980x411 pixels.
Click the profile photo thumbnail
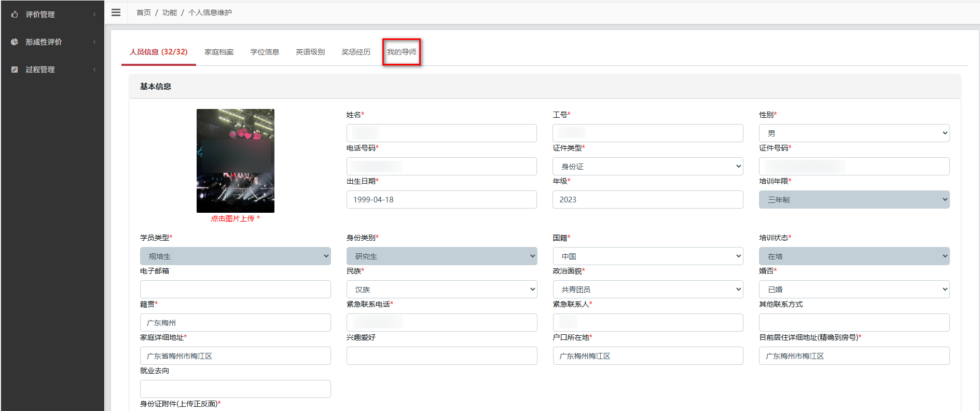pos(236,161)
